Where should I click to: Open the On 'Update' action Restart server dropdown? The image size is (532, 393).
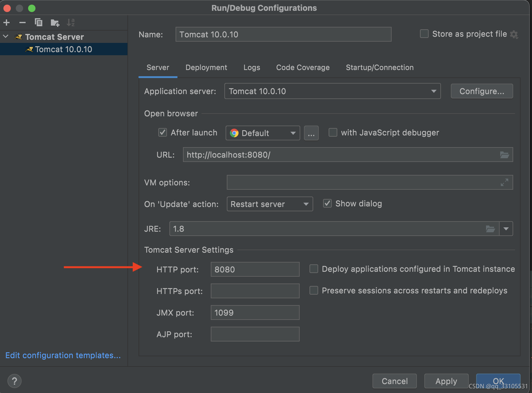click(x=270, y=204)
